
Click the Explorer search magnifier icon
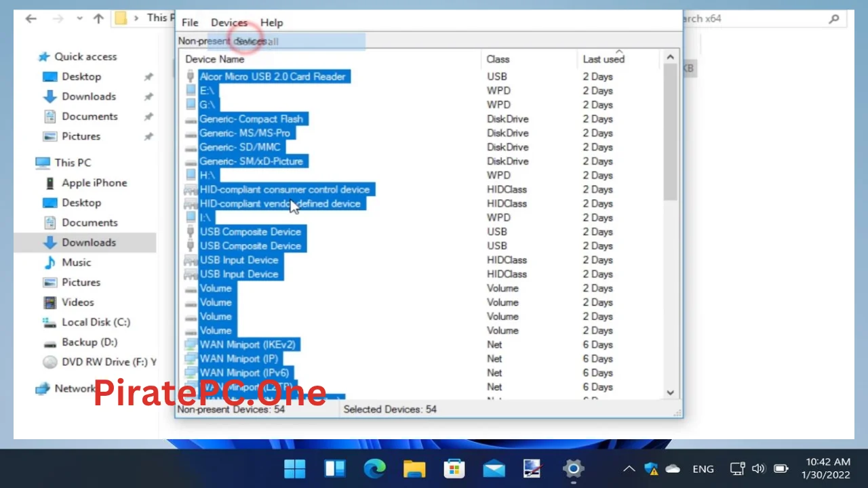834,19
